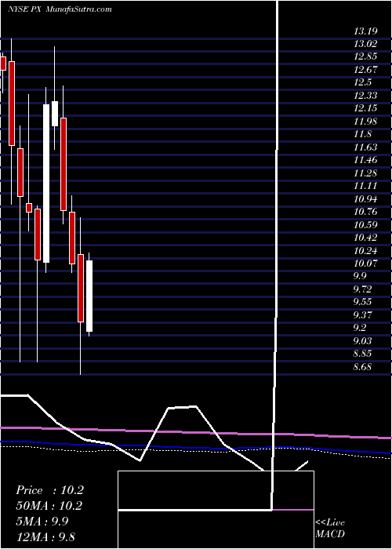Click the 9.03 price axis label
Viewport: 392px width, 549px height.
(x=362, y=340)
